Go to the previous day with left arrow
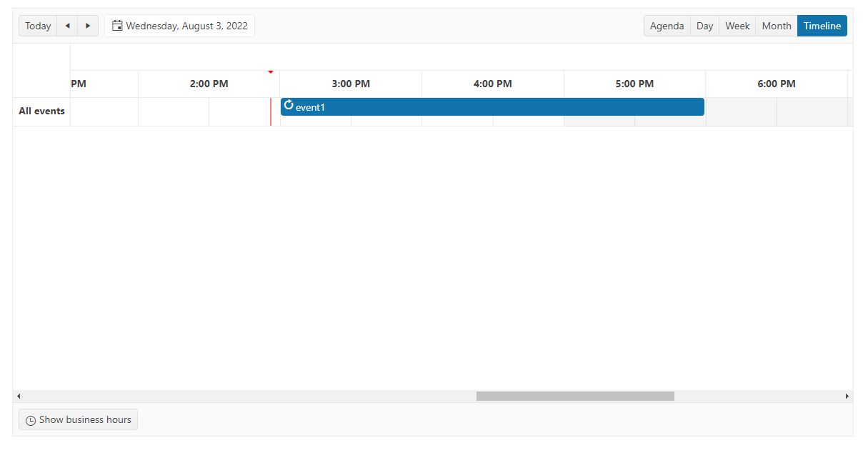The image size is (868, 458). [67, 26]
